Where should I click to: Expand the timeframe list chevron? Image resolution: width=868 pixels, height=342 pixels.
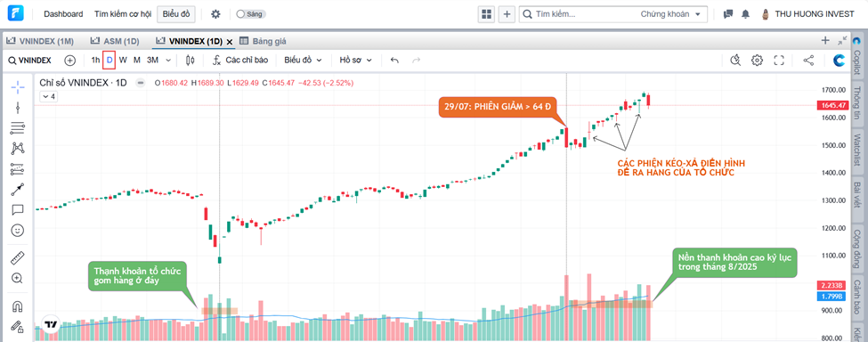click(x=169, y=60)
